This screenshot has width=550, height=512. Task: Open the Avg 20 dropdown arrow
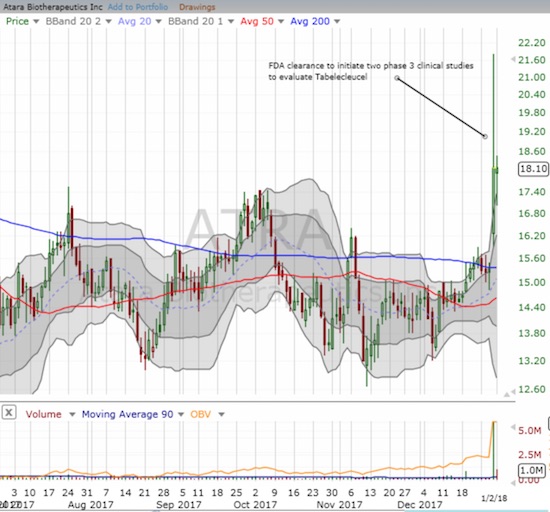tap(159, 21)
